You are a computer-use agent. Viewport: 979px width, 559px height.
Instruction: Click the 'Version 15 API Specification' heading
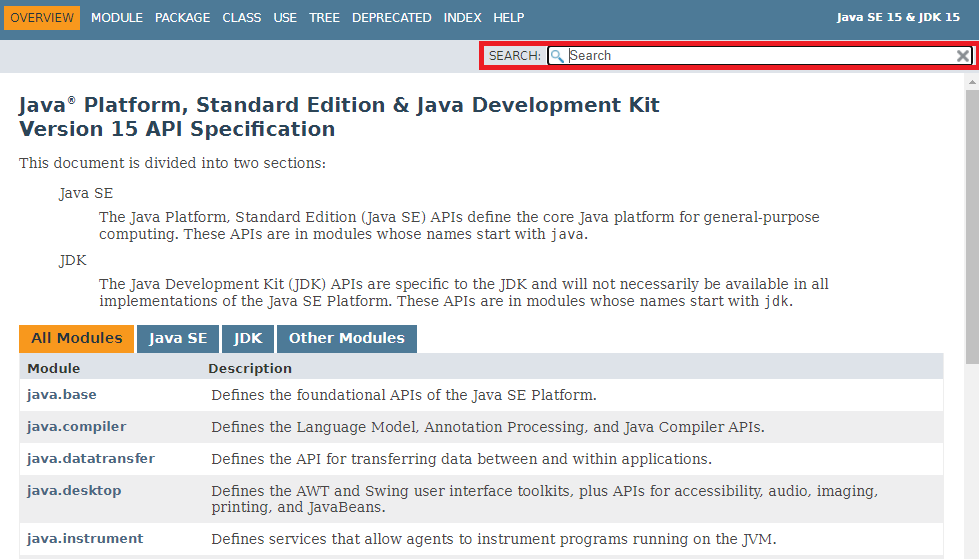(177, 129)
